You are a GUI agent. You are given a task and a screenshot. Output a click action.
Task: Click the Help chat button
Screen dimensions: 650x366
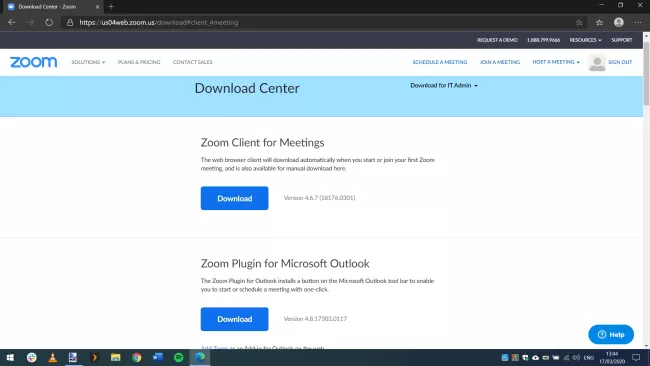[x=611, y=334]
